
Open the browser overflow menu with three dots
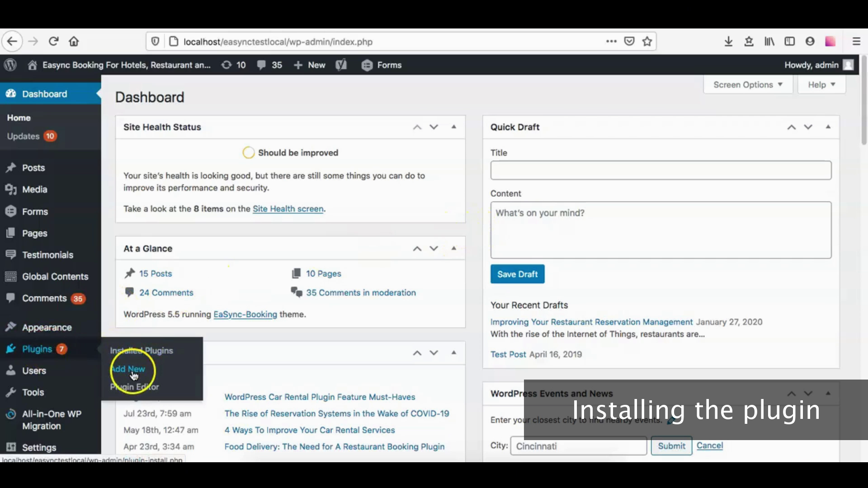(611, 41)
